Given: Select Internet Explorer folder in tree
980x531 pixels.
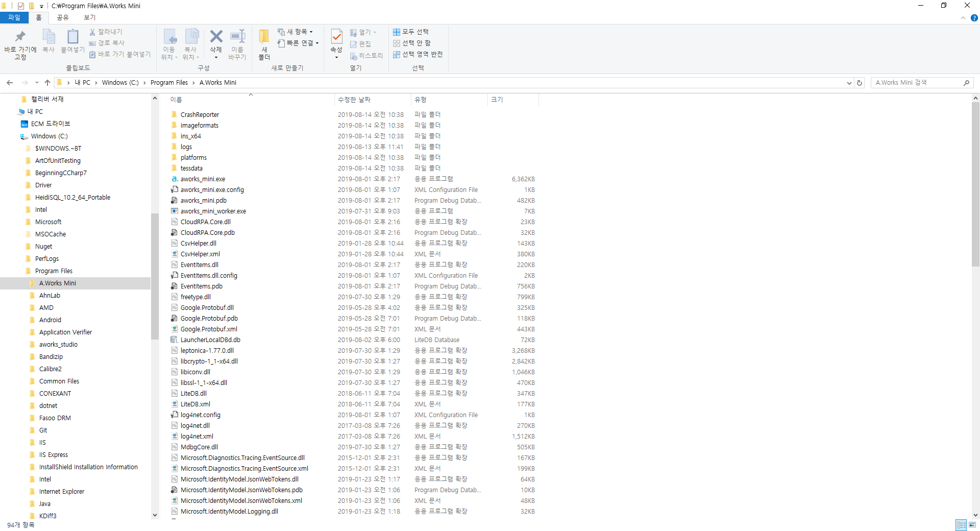Looking at the screenshot, I should tap(62, 491).
